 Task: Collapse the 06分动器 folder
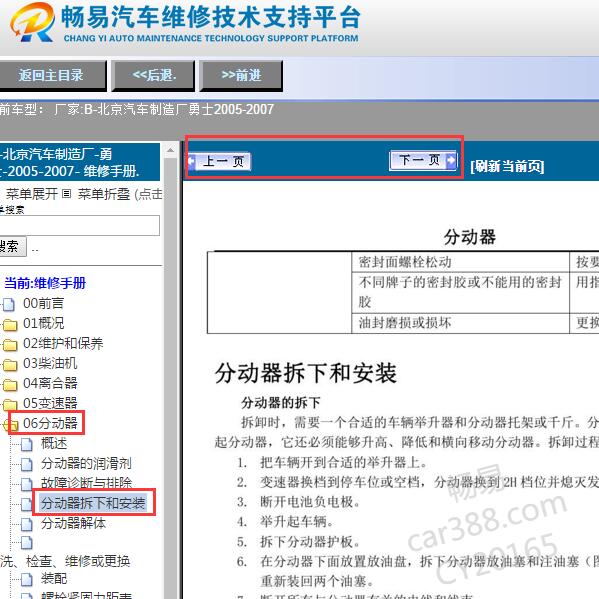tap(50, 423)
